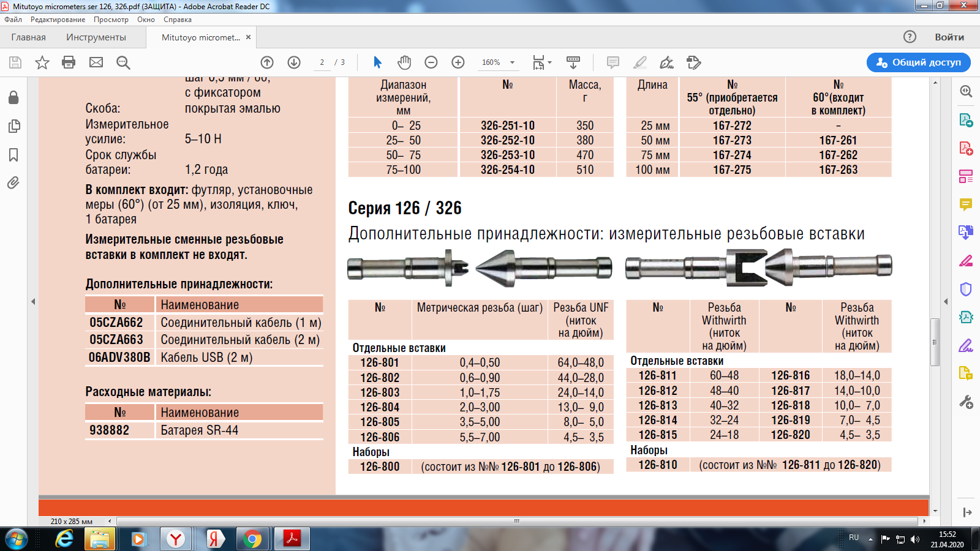This screenshot has width=980, height=551.
Task: Click the vertical scrollbar thumb
Action: [935, 342]
